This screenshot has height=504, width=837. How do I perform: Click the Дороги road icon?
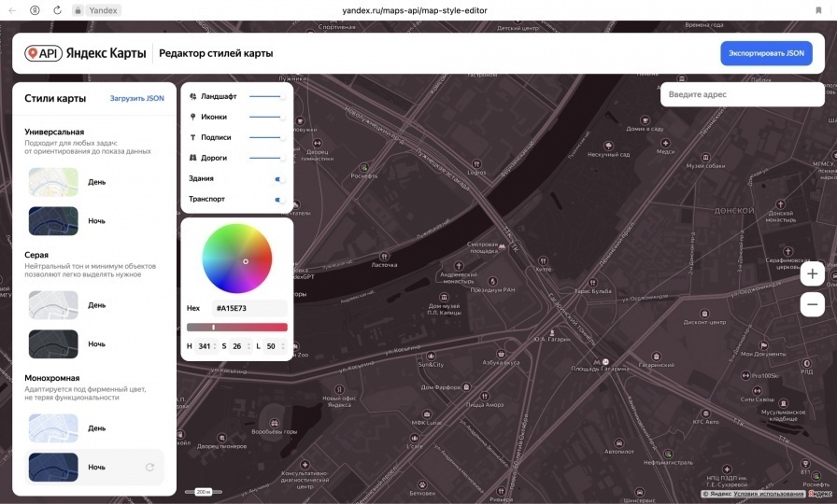tap(192, 158)
